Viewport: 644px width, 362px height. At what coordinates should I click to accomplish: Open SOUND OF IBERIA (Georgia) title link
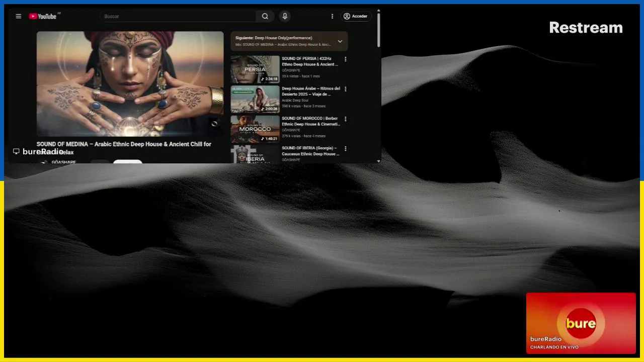click(310, 151)
